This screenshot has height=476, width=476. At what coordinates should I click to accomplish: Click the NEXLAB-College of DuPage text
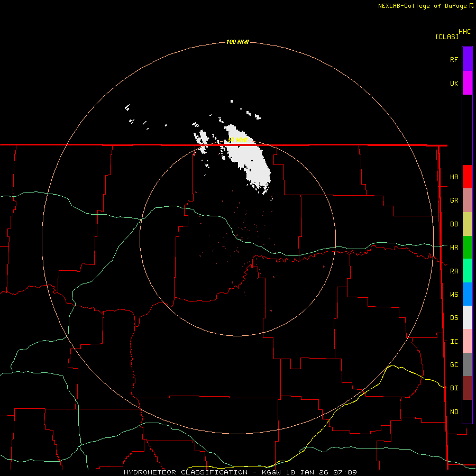(x=422, y=6)
